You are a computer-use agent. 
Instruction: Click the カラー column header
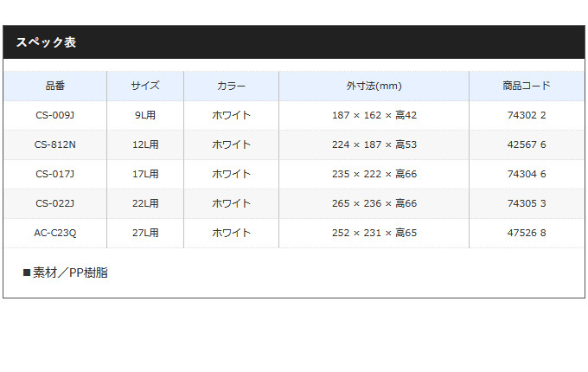231,86
